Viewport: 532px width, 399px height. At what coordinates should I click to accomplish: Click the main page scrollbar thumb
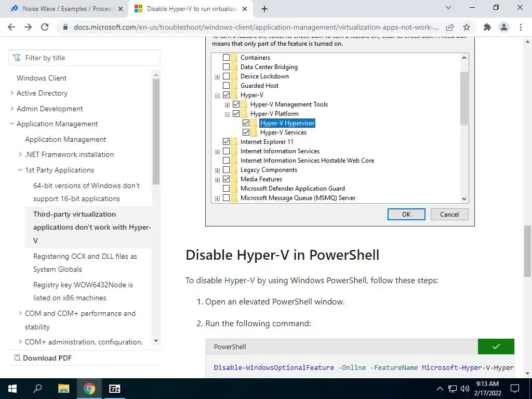527,251
